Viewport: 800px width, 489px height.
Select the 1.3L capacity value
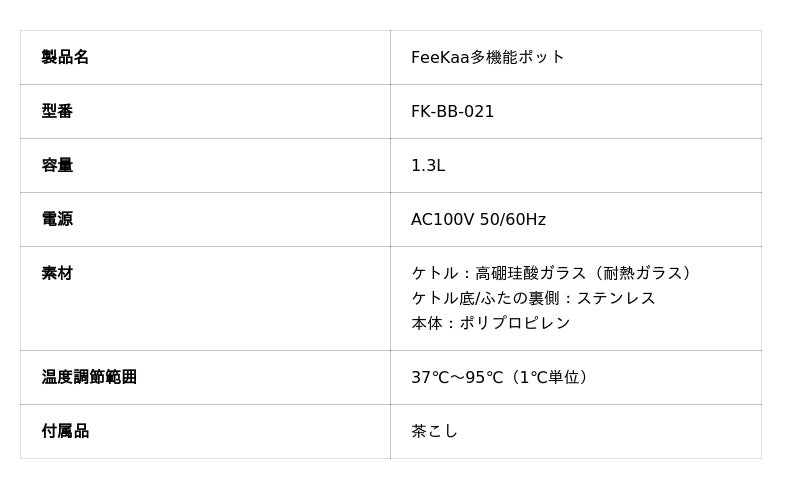click(428, 165)
